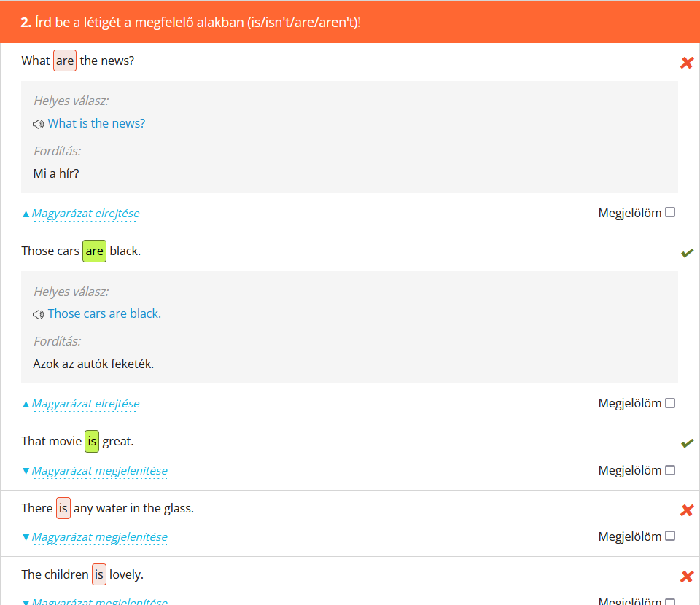Play audio for 'Those cars are black.'
The width and height of the screenshot is (700, 605).
[39, 314]
